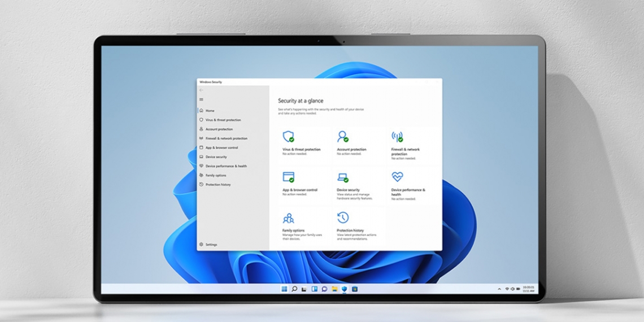Viewport: 644px width, 322px height.
Task: Open the hamburger navigation menu
Action: pyautogui.click(x=201, y=99)
